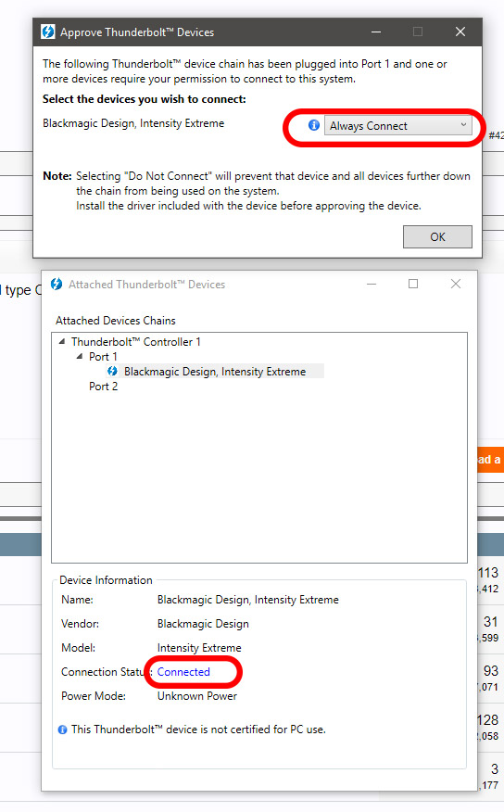Click the device name in Approve dialog list
The height and width of the screenshot is (812, 504).
tap(133, 123)
